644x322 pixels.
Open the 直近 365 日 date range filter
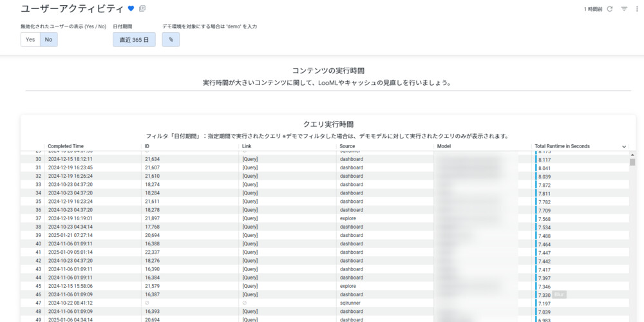pyautogui.click(x=134, y=39)
